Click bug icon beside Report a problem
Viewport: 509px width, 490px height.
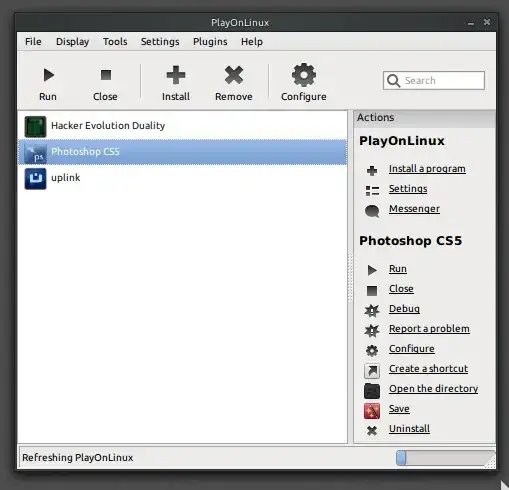(372, 331)
